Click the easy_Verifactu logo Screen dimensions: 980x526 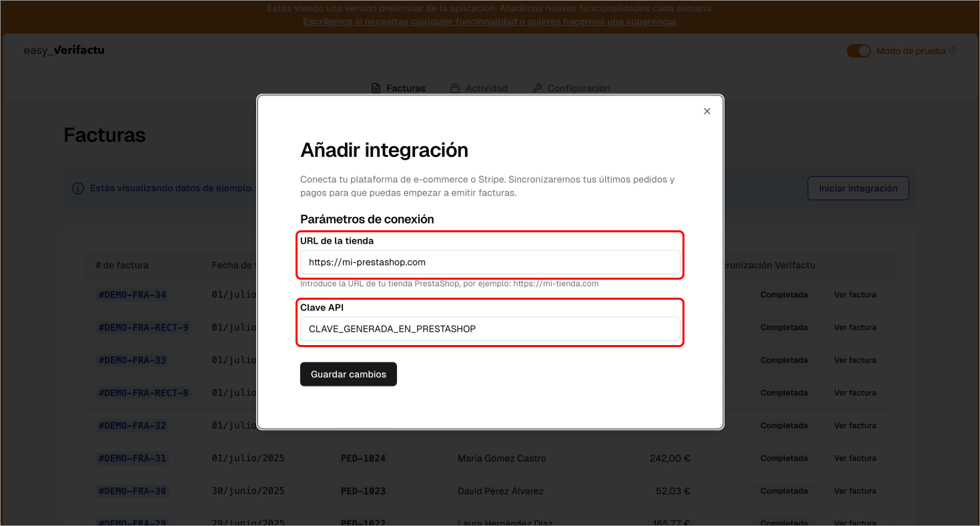point(64,50)
